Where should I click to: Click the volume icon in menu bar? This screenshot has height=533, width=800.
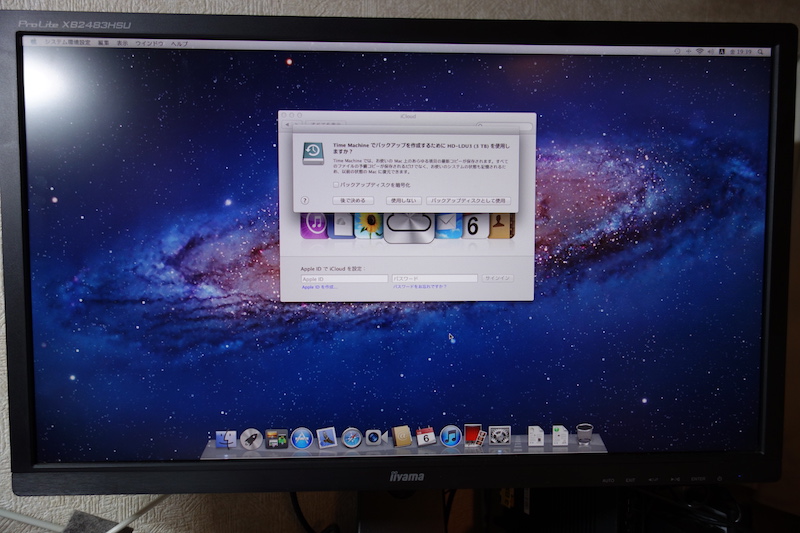coord(711,52)
